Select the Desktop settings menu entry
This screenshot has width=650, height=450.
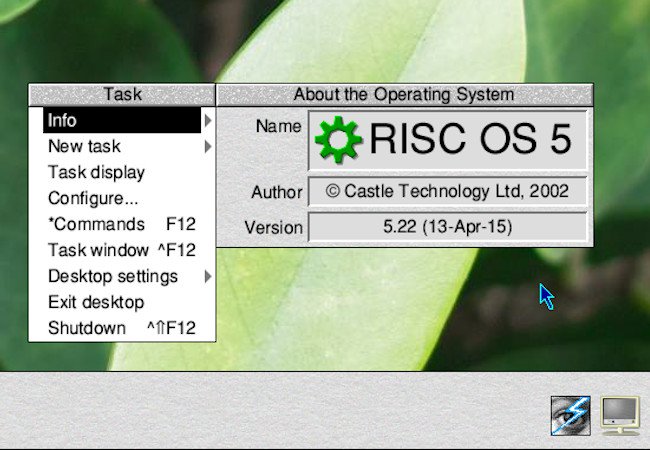[x=112, y=277]
